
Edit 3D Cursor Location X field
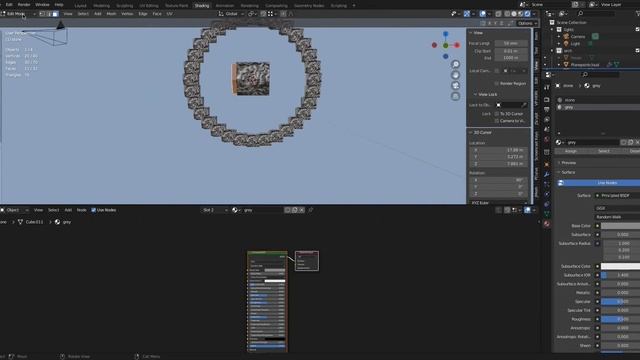point(499,150)
